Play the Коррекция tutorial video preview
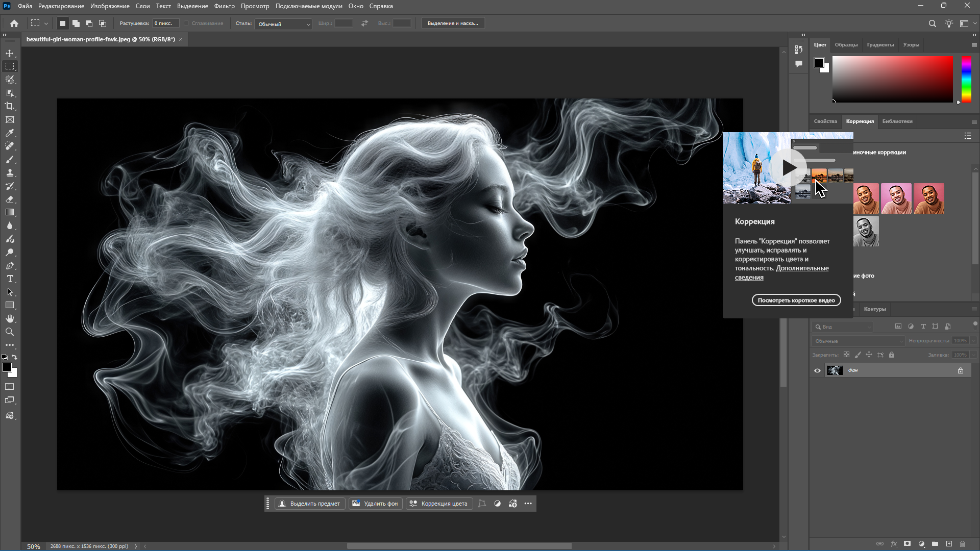 [789, 167]
